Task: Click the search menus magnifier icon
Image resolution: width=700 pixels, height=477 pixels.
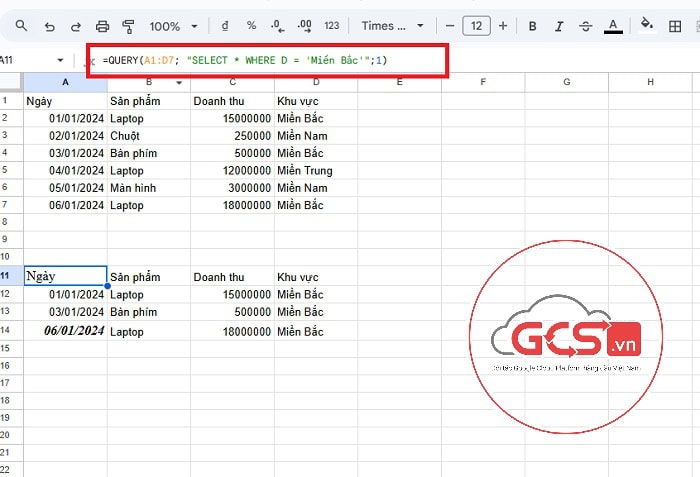Action: 19,26
